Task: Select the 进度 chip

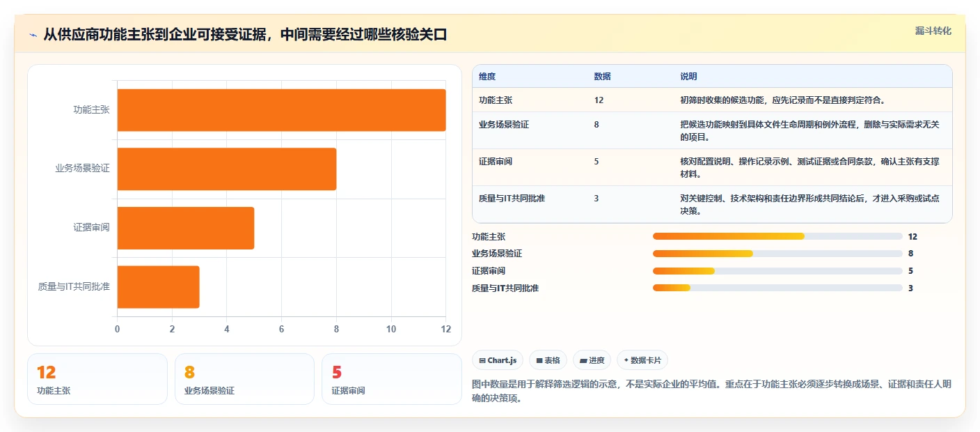Action: tap(592, 360)
